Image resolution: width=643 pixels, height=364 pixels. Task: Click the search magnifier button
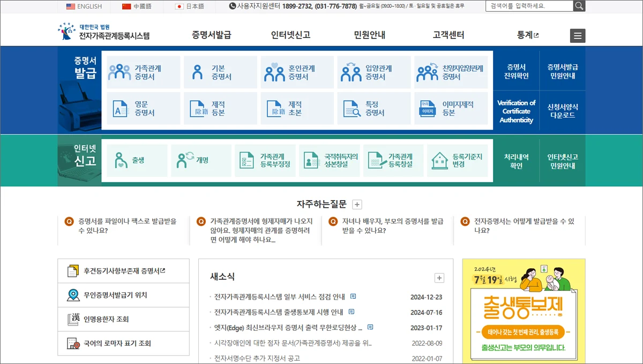point(579,6)
